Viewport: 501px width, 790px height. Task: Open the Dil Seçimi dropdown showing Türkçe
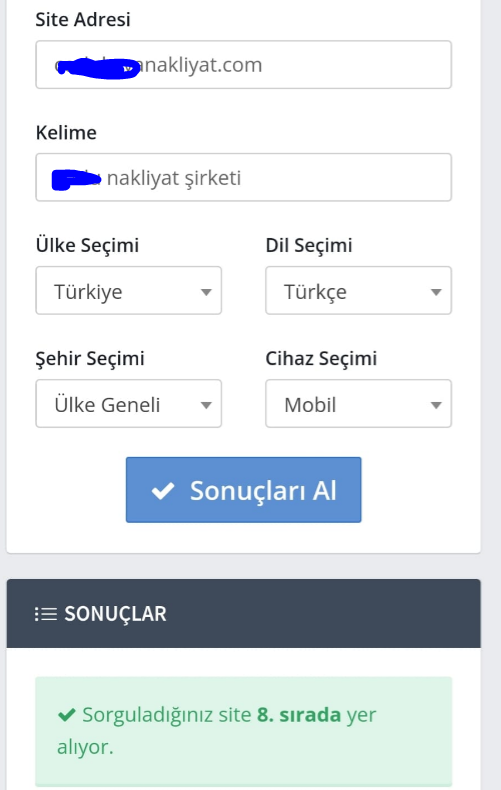pyautogui.click(x=358, y=291)
